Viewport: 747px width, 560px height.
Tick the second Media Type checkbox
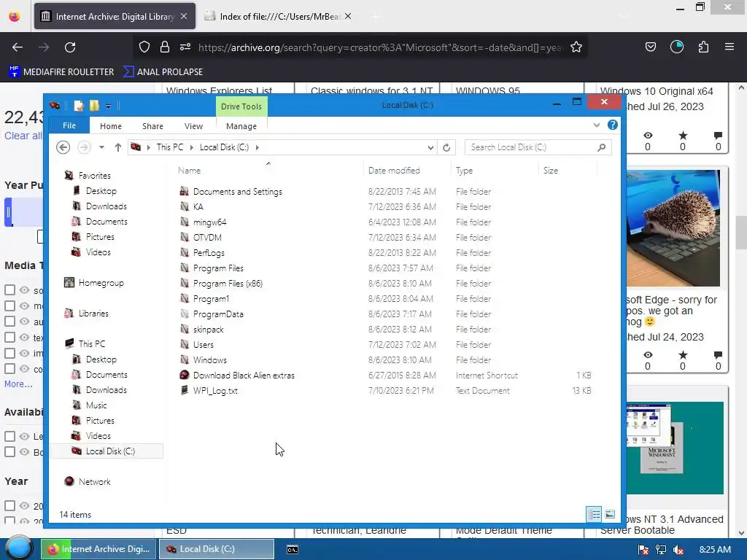(9, 306)
